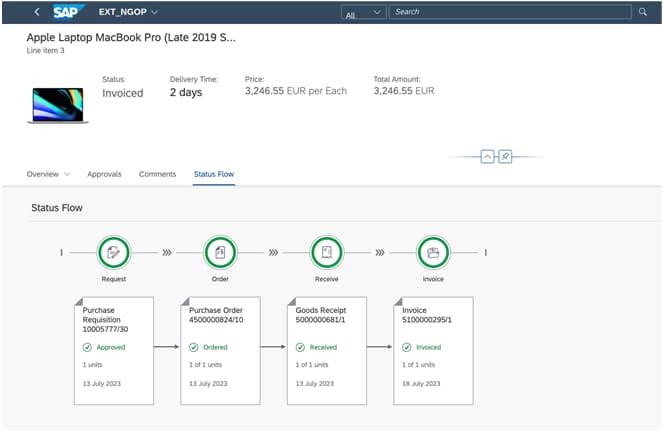Screen dimensions: 663x433
Task: Click the Request stage circle icon
Action: click(x=114, y=252)
